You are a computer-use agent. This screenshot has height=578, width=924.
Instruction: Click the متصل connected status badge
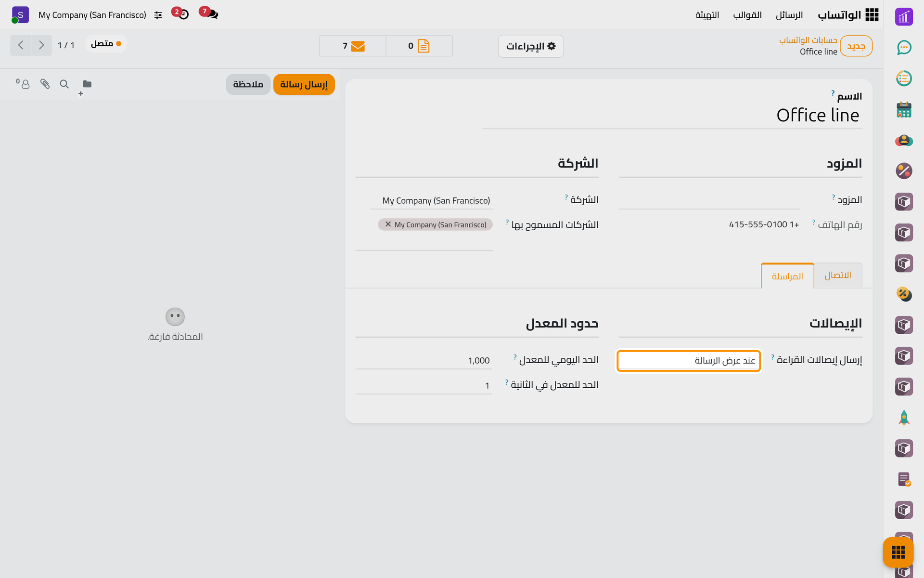tap(106, 44)
